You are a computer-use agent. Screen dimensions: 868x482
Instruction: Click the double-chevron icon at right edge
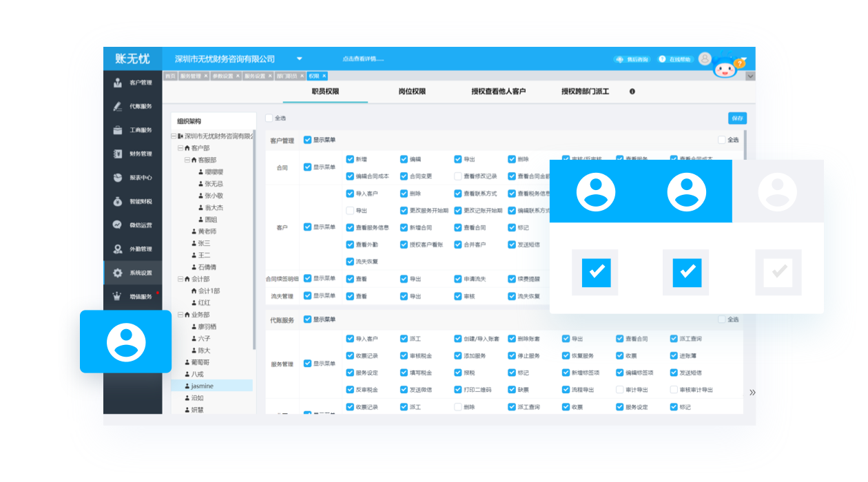pyautogui.click(x=752, y=392)
